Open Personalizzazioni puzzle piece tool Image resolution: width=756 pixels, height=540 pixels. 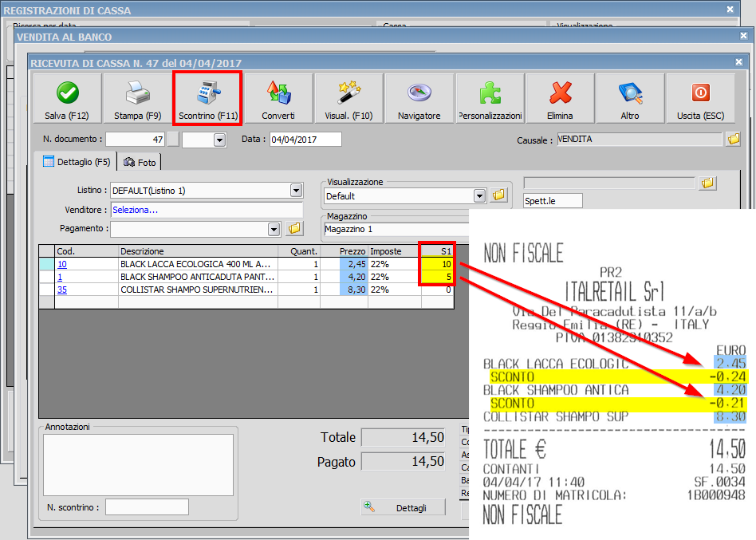tap(490, 99)
